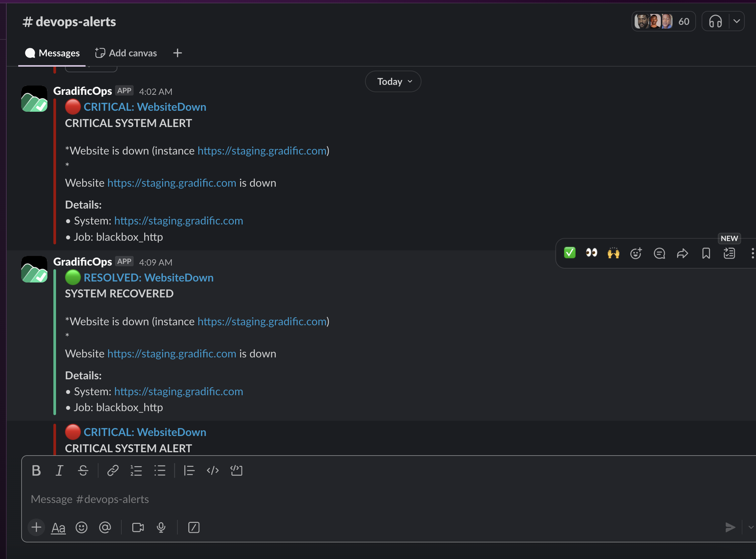Viewport: 756px width, 559px height.
Task: Click the 4:02 AM message timestamp
Action: tap(156, 92)
